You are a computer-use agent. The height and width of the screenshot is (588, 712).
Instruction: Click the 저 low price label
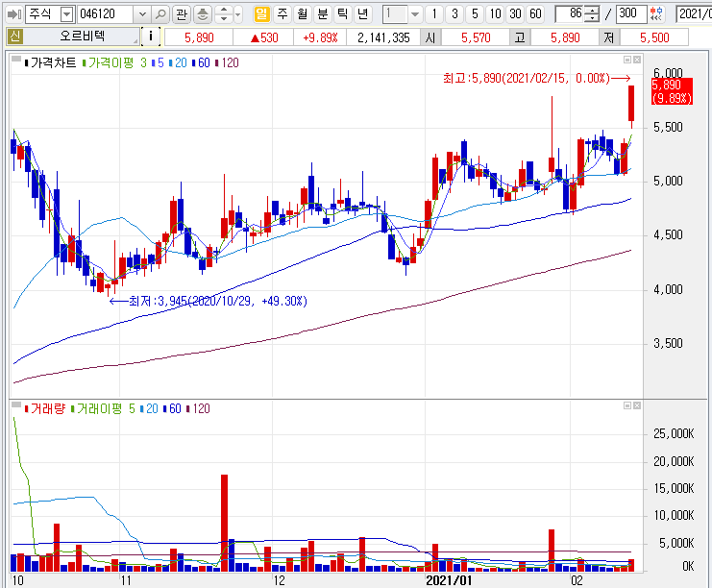pyautogui.click(x=609, y=37)
